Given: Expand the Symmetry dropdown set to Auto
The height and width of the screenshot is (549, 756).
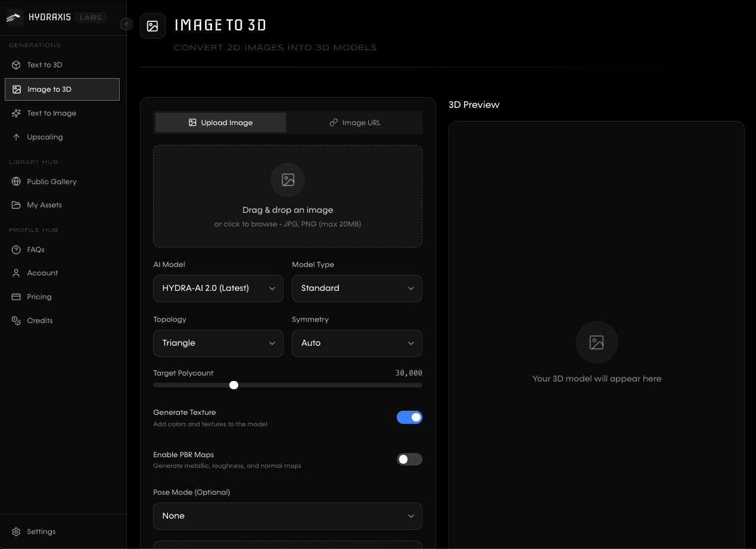Looking at the screenshot, I should point(357,343).
